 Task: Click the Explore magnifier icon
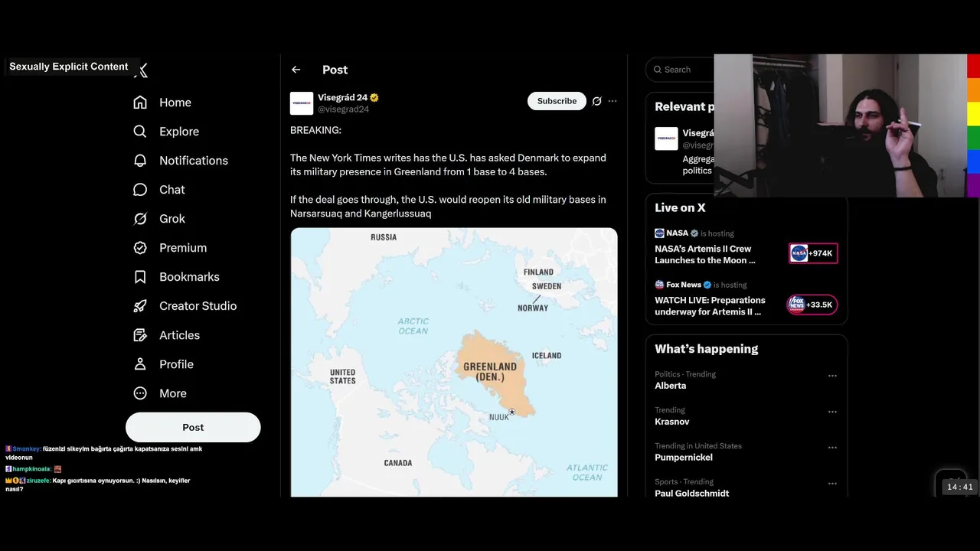click(x=140, y=132)
